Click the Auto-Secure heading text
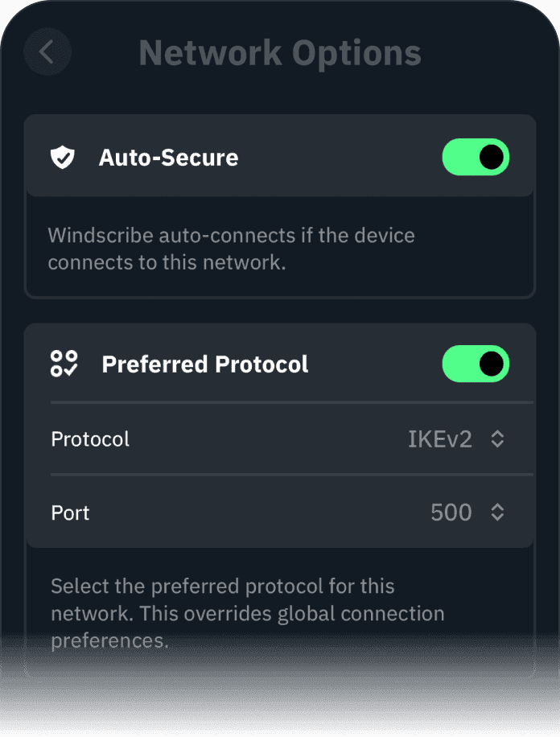The width and height of the screenshot is (560, 737). [x=168, y=157]
